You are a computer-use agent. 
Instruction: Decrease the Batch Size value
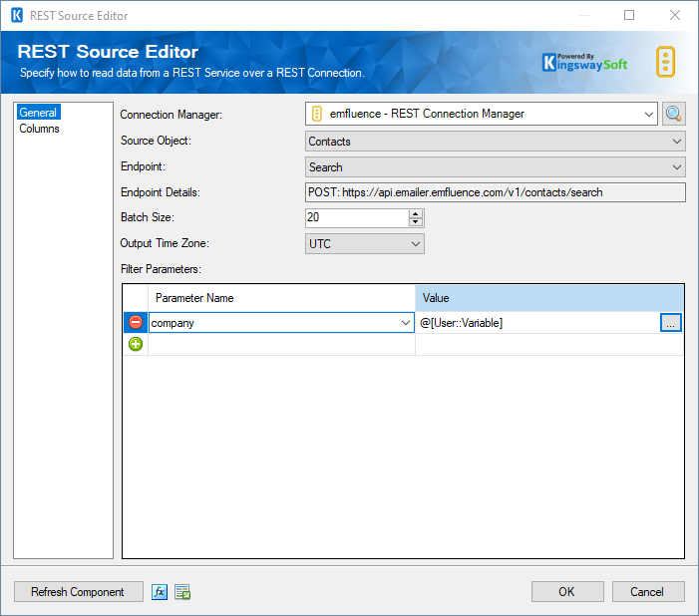[416, 222]
